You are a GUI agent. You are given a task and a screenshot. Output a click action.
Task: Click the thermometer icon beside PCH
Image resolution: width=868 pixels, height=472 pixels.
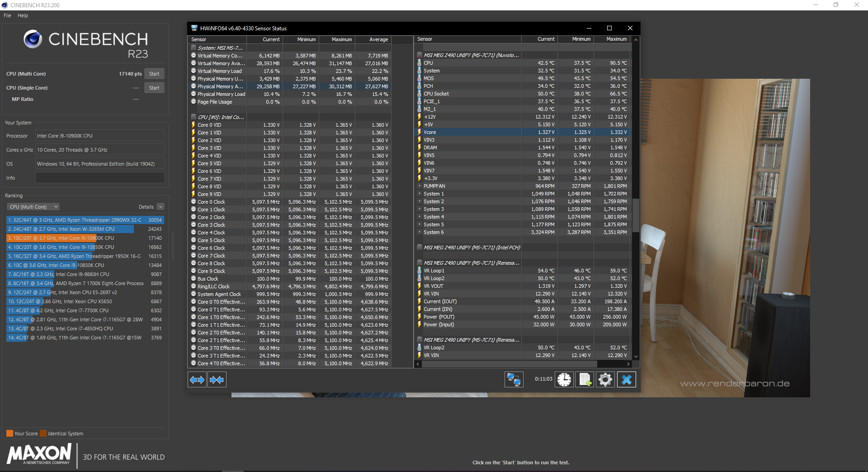[420, 86]
